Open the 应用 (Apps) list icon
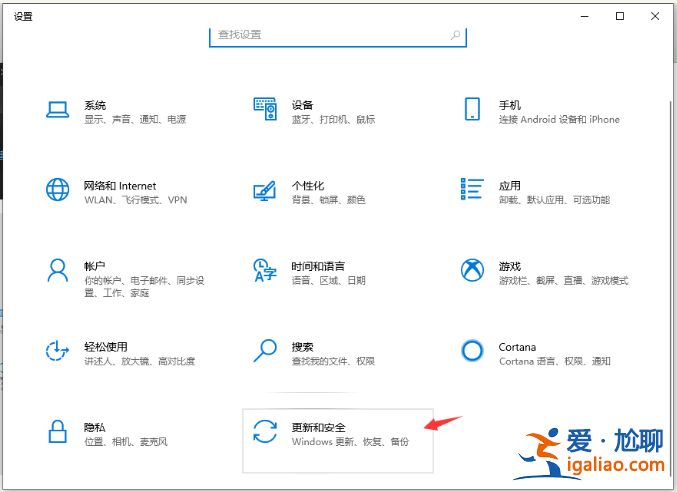The width and height of the screenshot is (677, 492). [472, 190]
